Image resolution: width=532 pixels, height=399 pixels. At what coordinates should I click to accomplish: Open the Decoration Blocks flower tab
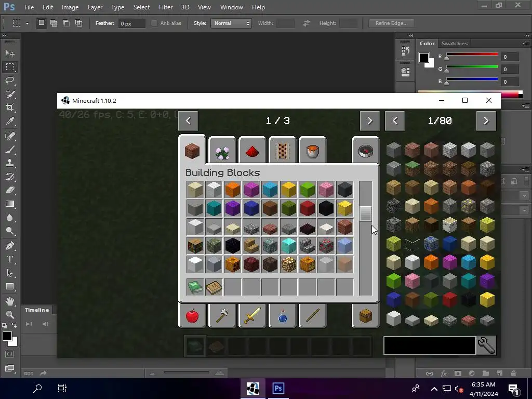pos(222,150)
